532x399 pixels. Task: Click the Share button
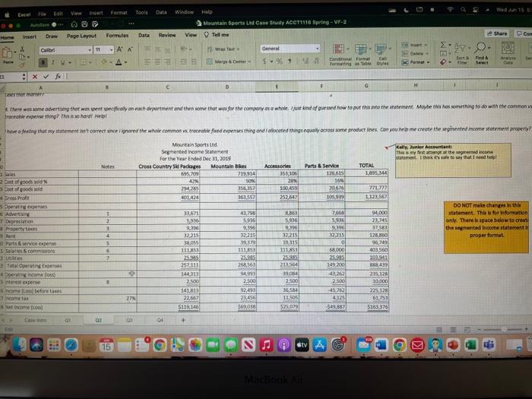497,33
